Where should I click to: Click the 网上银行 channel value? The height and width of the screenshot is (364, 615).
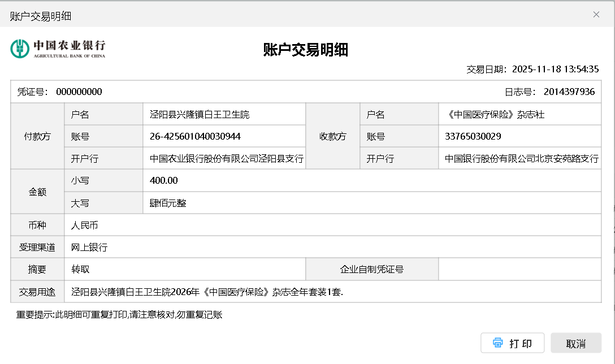[89, 248]
